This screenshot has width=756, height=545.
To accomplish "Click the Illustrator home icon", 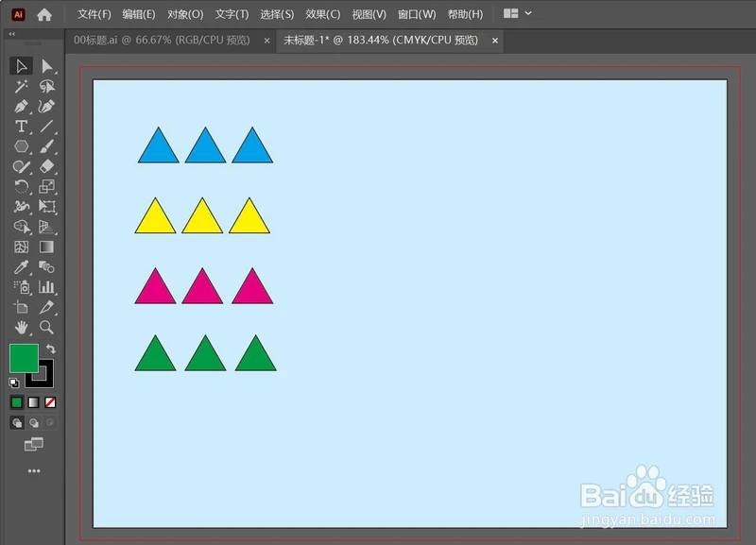I will (x=44, y=14).
